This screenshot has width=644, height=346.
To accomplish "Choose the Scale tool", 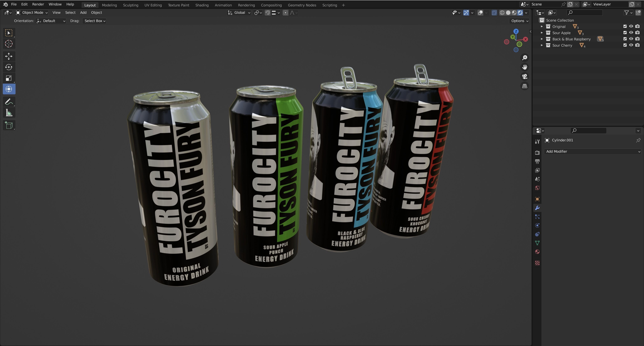I will (x=9, y=78).
